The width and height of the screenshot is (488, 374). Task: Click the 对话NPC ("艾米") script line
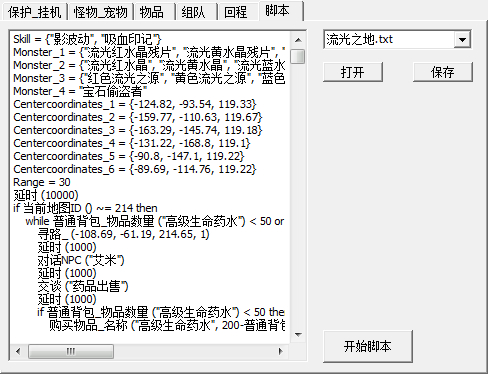click(81, 260)
